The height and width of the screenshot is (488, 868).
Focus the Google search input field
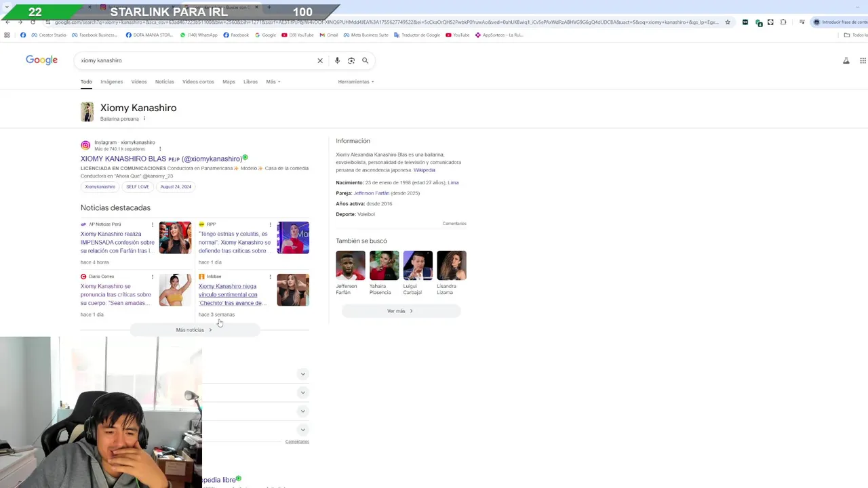pyautogui.click(x=197, y=60)
